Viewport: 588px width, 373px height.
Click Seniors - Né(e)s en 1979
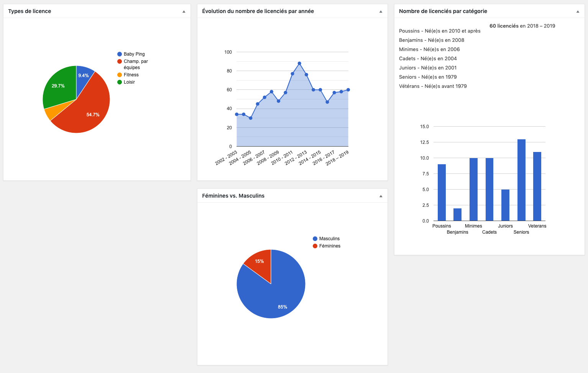[x=428, y=77]
